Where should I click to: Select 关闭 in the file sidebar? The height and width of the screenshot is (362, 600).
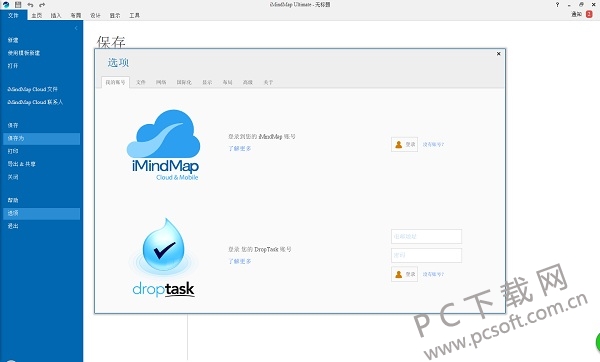click(13, 177)
